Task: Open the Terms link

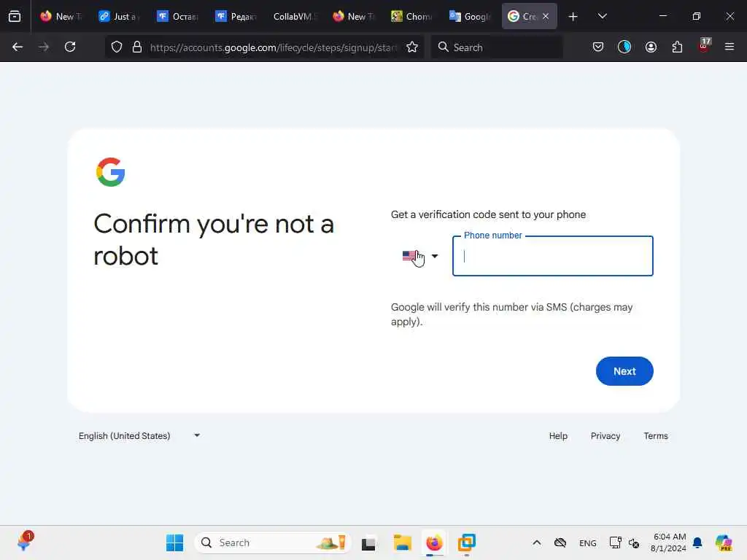Action: coord(656,436)
